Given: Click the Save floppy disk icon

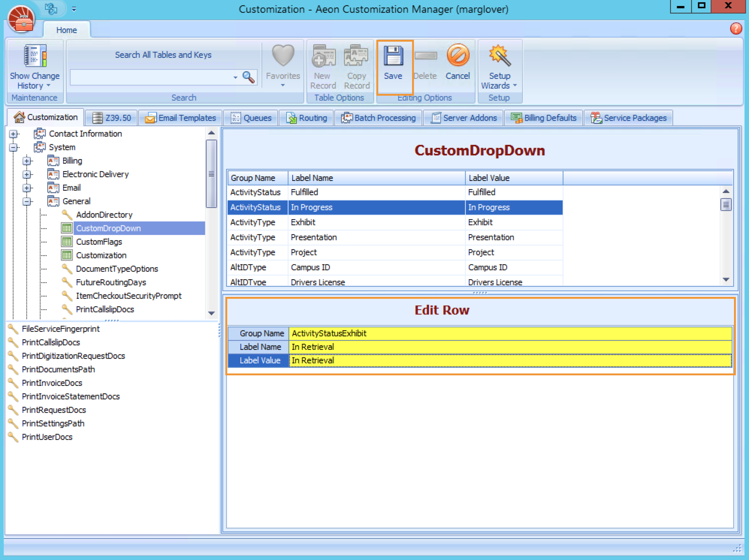Looking at the screenshot, I should (x=393, y=56).
